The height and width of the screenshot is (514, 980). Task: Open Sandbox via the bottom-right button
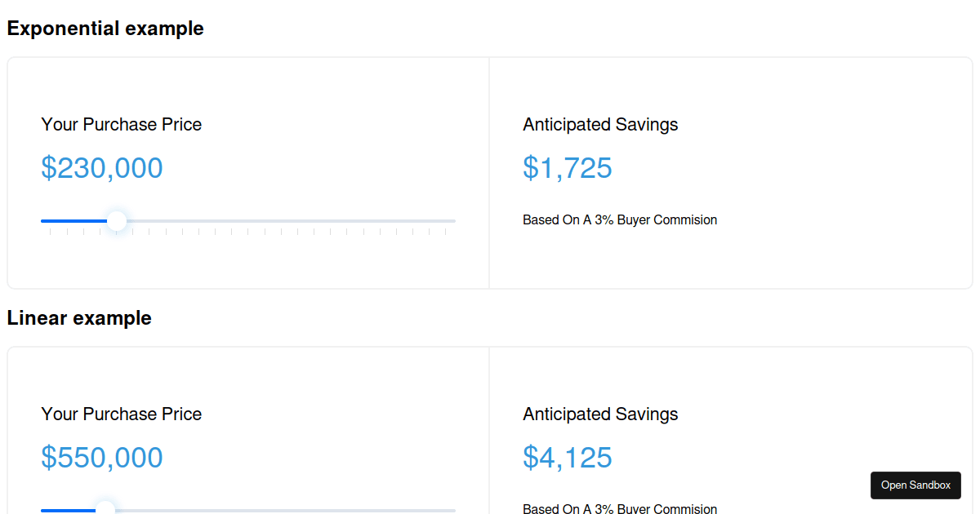pyautogui.click(x=915, y=485)
